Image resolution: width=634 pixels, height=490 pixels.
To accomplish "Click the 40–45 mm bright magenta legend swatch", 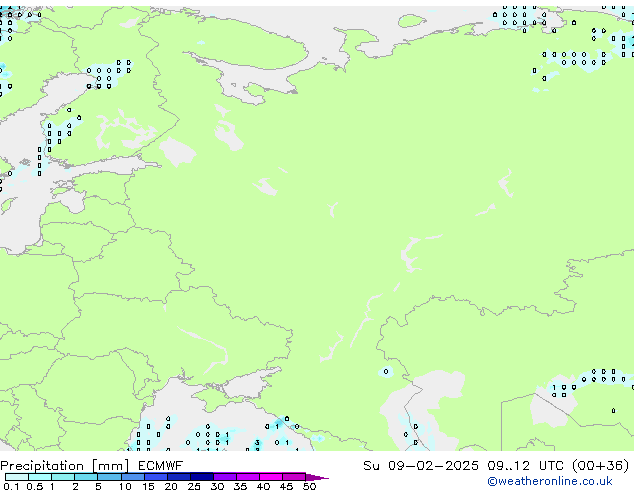I will point(271,477).
